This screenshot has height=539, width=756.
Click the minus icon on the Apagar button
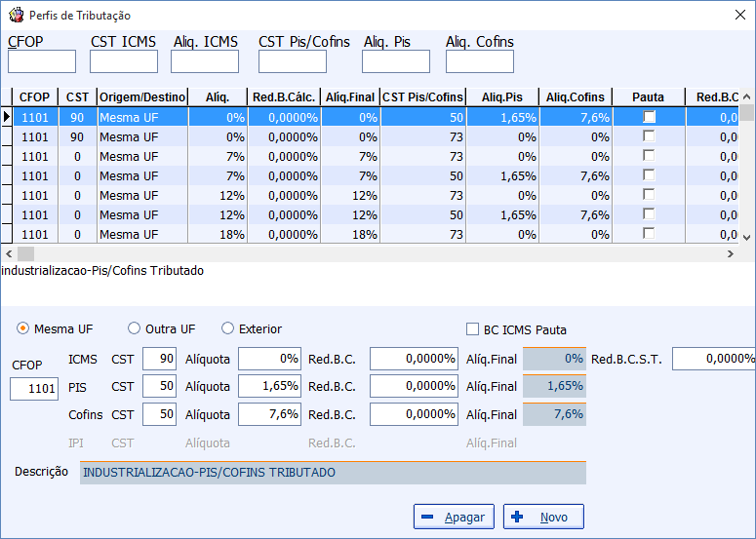[427, 517]
